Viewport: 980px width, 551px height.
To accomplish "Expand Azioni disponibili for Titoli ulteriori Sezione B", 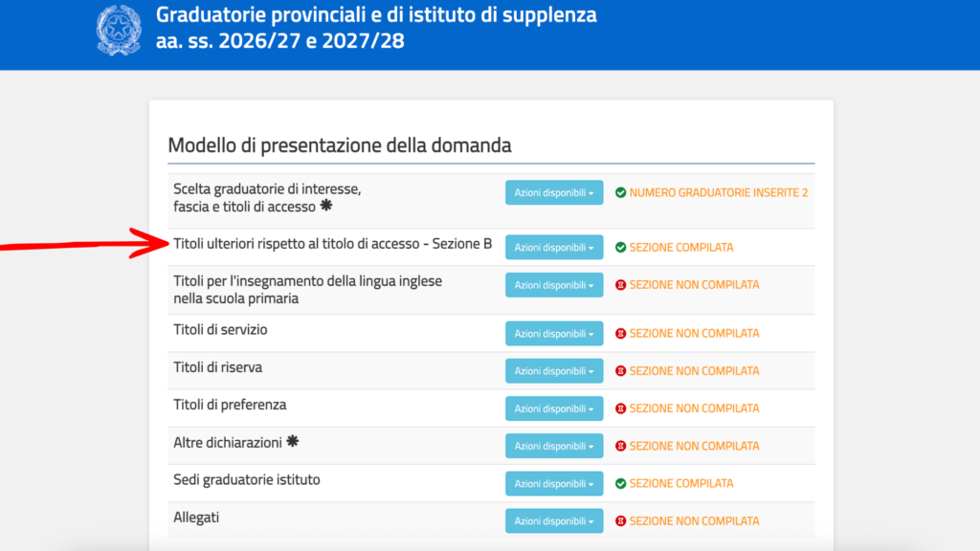I will click(x=554, y=248).
